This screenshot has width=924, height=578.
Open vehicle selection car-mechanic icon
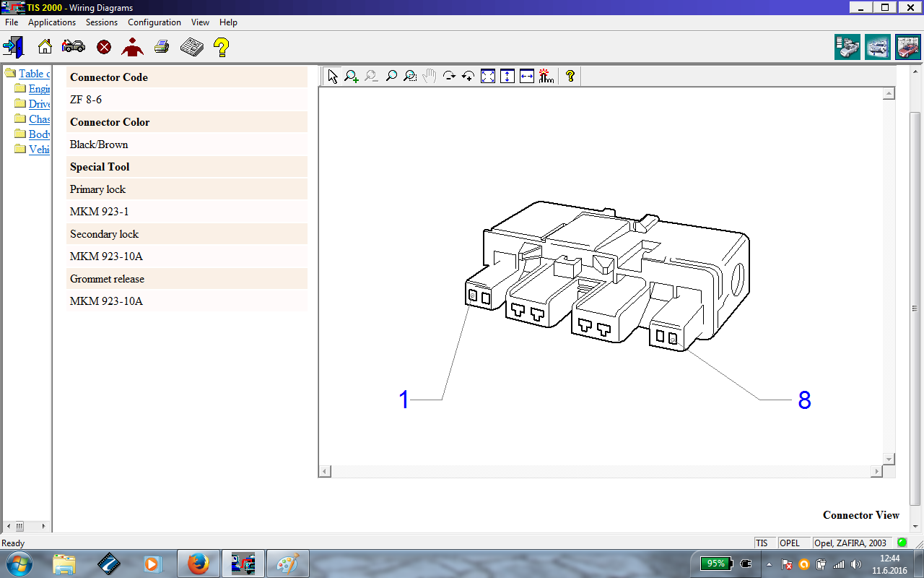pyautogui.click(x=73, y=48)
